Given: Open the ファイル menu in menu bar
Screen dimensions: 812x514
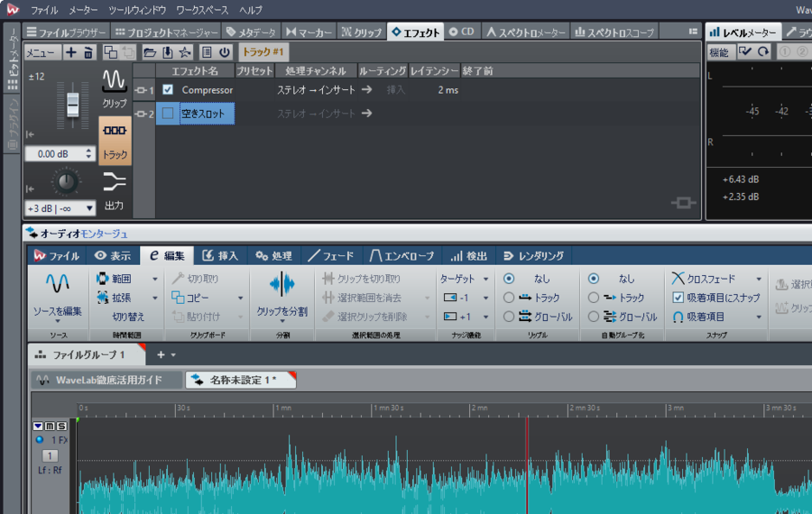Looking at the screenshot, I should pyautogui.click(x=44, y=10).
